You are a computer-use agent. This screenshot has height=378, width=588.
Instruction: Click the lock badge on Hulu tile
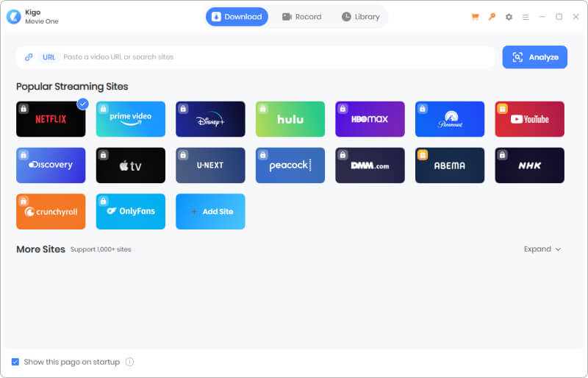263,109
